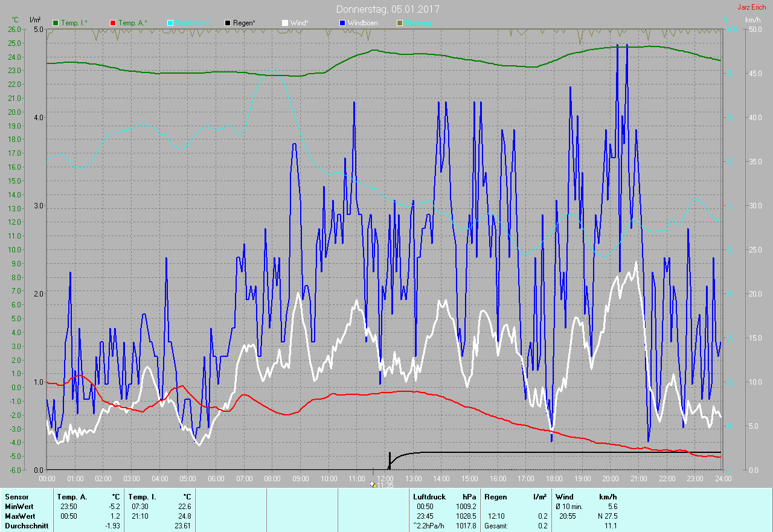Click the Temp. I. column header in table

click(142, 497)
